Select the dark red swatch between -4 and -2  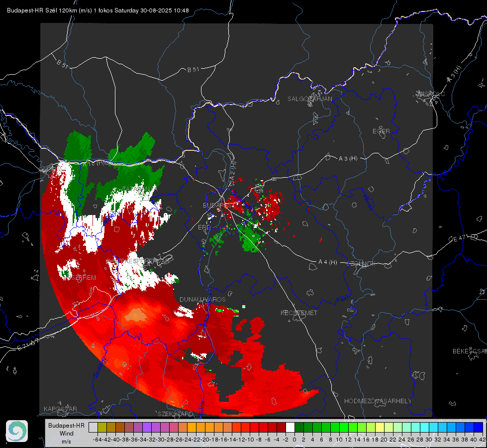pyautogui.click(x=281, y=427)
